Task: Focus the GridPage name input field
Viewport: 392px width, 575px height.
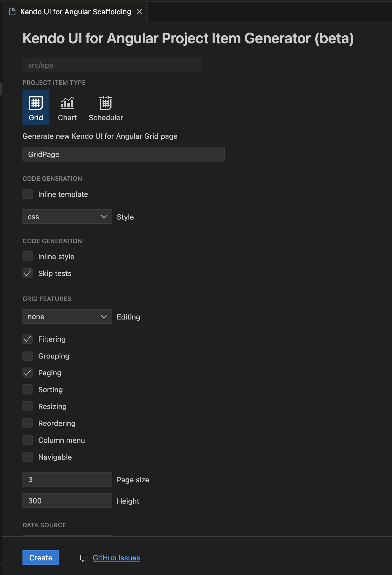Action: [124, 154]
